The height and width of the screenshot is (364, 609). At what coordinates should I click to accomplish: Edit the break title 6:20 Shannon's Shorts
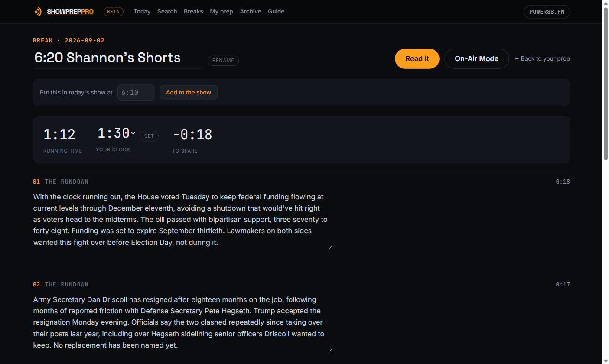119,58
